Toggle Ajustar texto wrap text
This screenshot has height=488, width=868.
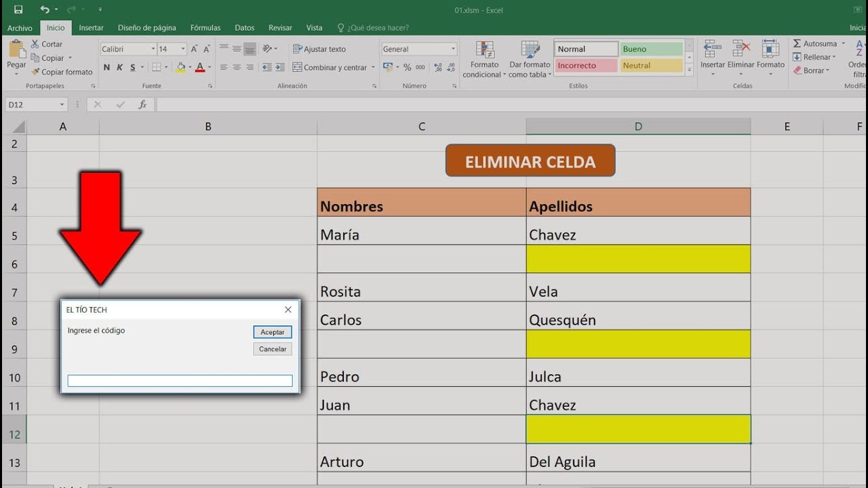(x=319, y=49)
